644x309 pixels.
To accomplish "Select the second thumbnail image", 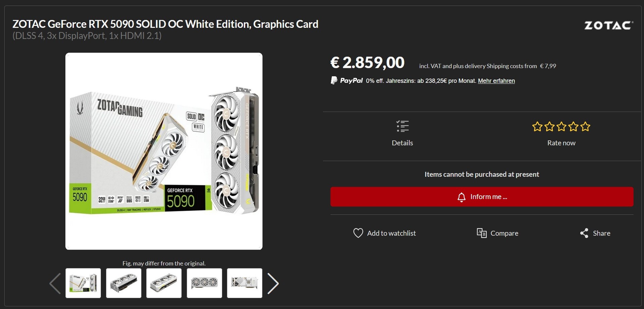I will coord(124,283).
